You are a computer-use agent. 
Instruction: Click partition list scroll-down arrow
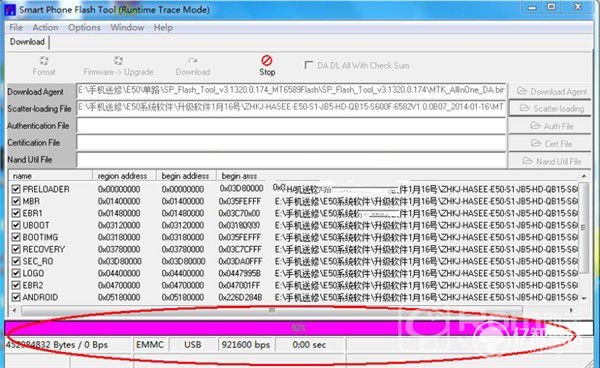pyautogui.click(x=584, y=298)
